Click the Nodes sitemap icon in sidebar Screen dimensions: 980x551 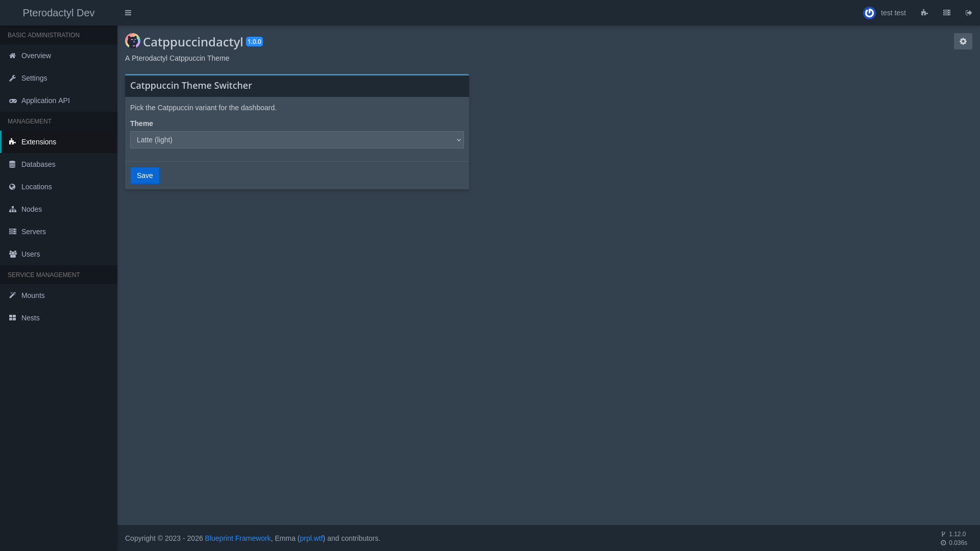[13, 209]
